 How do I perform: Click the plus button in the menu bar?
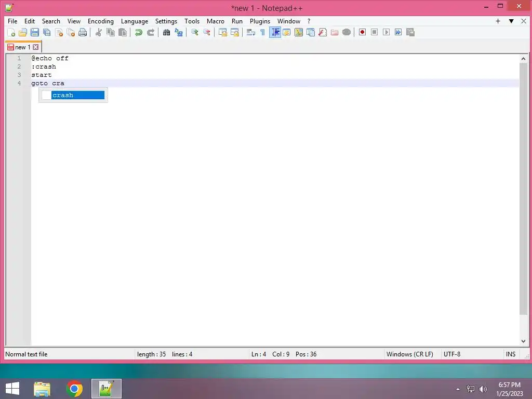(498, 21)
